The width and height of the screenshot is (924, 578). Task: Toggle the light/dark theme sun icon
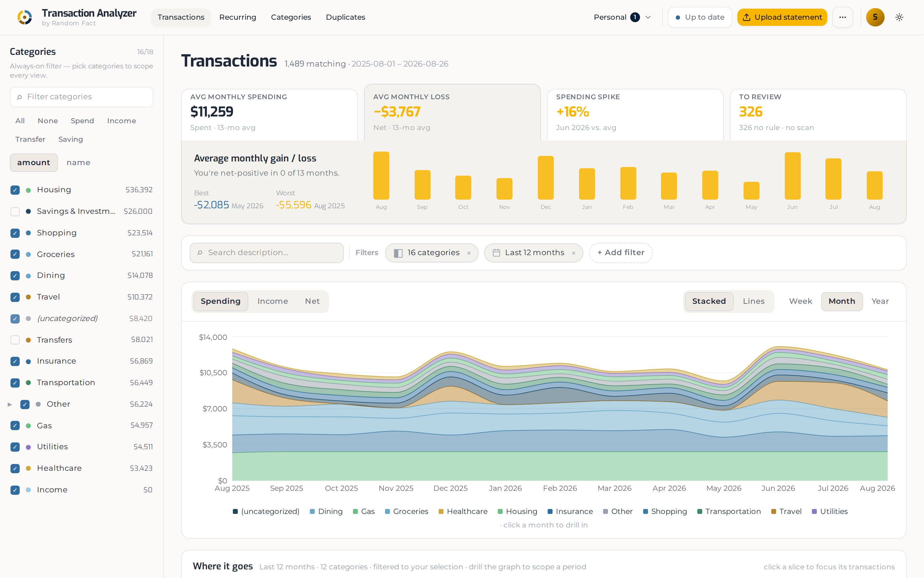[899, 17]
